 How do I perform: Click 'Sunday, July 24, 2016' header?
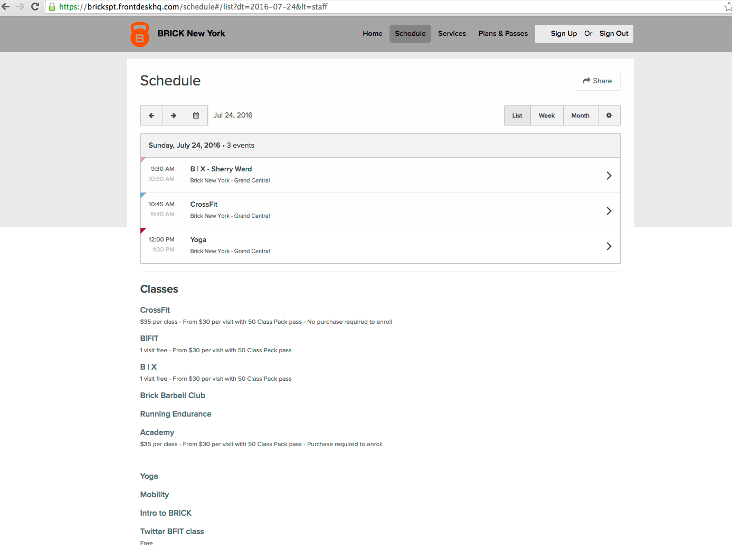(x=184, y=146)
